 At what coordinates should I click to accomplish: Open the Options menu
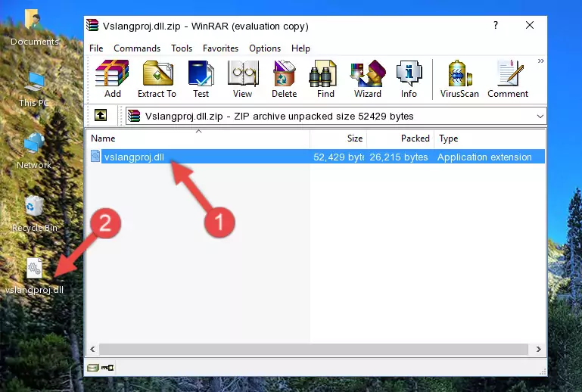coord(265,48)
